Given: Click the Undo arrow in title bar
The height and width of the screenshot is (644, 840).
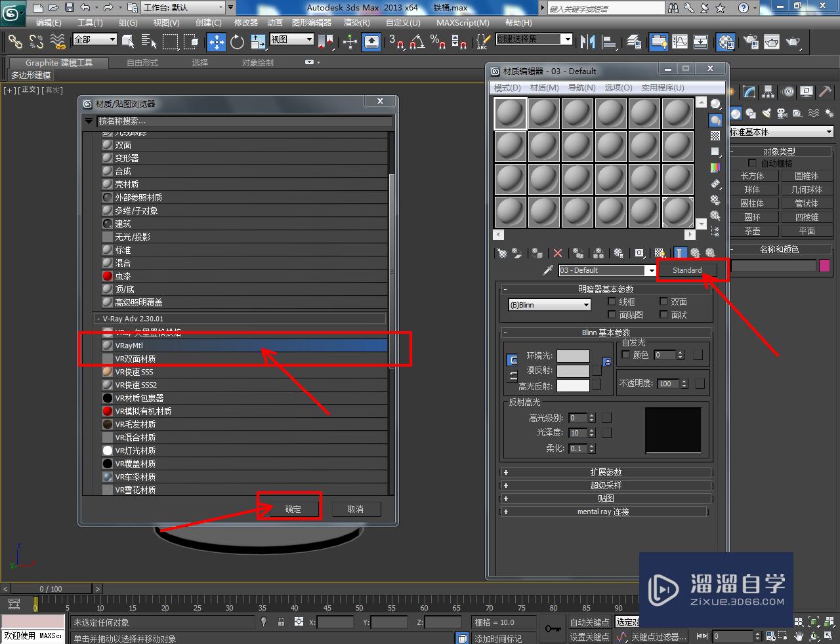Looking at the screenshot, I should 85,8.
